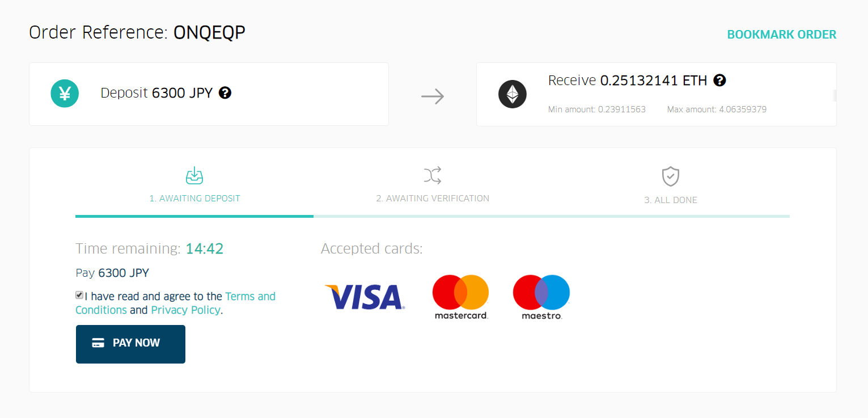
Task: Select the Visa card logo
Action: [x=365, y=297]
